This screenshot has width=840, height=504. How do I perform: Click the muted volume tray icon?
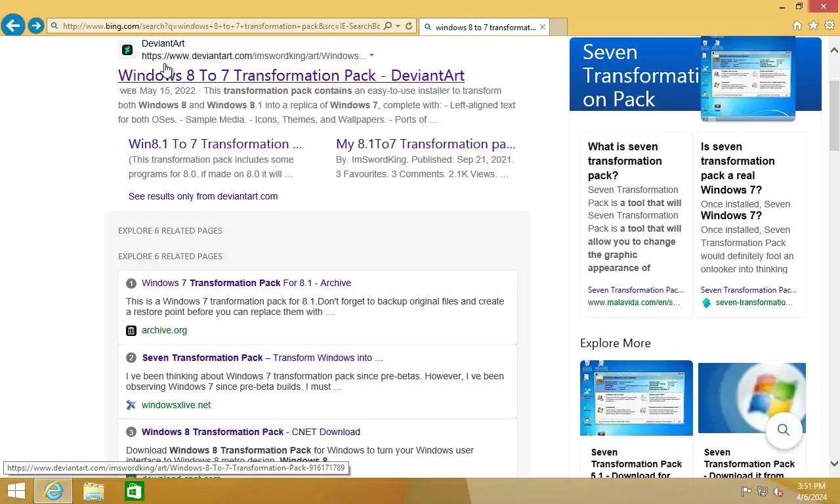pos(778,492)
